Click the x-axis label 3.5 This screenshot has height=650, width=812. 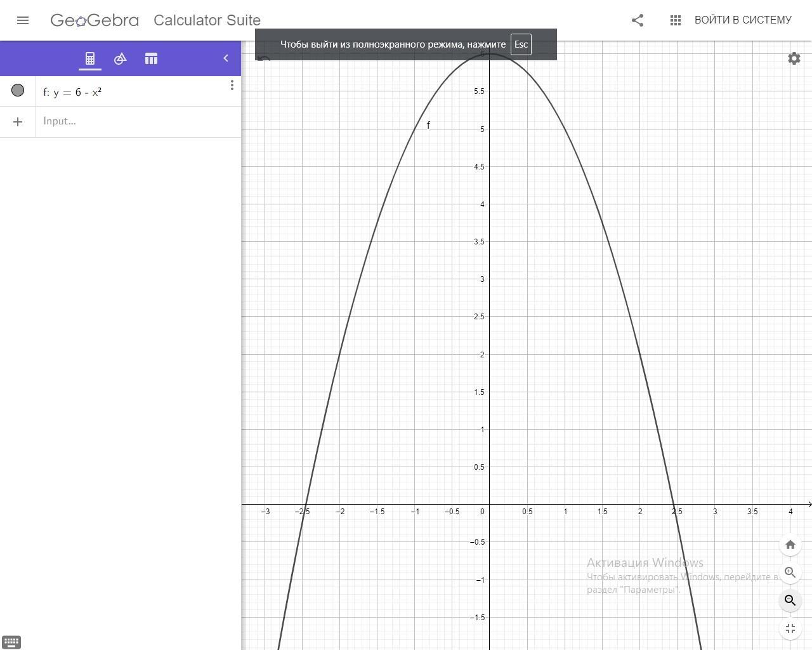click(x=752, y=512)
